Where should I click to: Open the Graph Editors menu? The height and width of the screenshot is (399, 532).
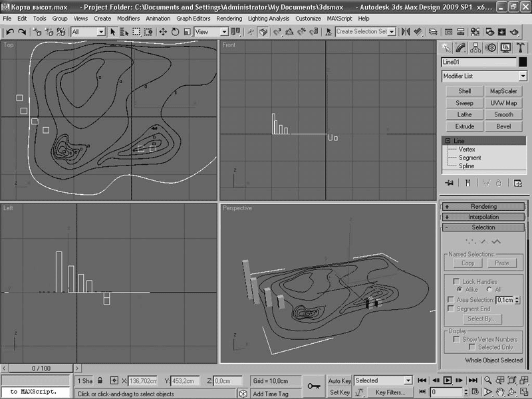point(193,19)
